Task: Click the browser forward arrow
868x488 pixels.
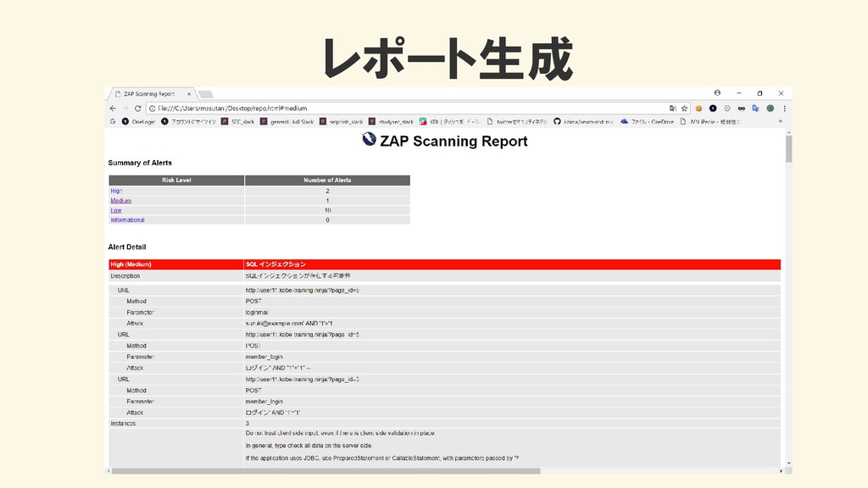Action: (125, 108)
